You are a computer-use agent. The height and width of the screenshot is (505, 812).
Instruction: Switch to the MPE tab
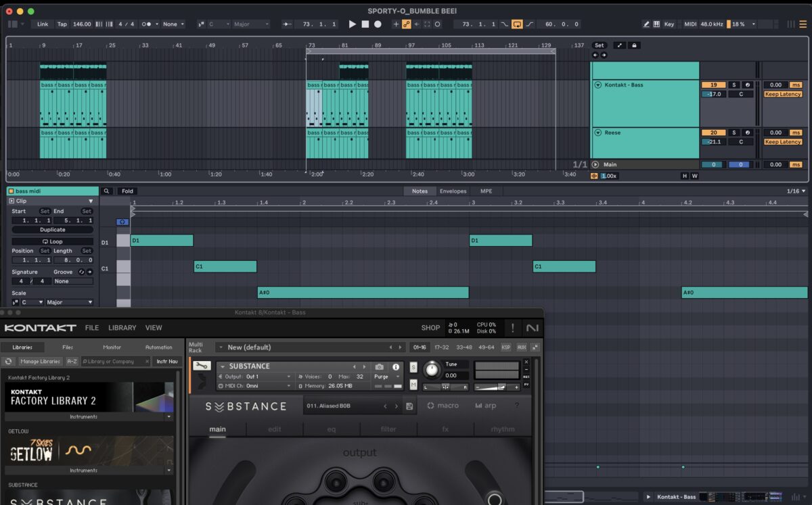[x=486, y=191]
